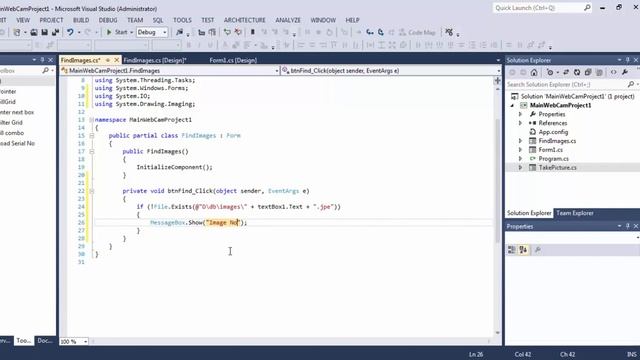Open the ANALYZE menu
The width and height of the screenshot is (640, 360).
pyautogui.click(x=288, y=20)
